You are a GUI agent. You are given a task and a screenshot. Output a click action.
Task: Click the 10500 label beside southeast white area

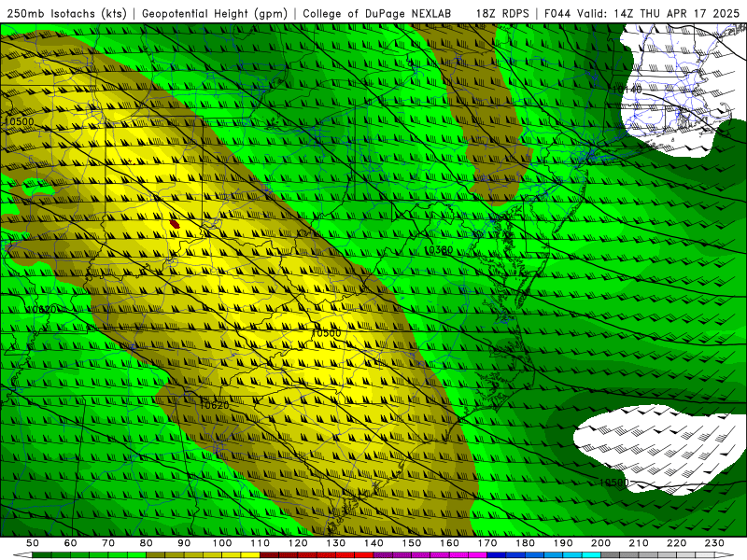click(613, 483)
